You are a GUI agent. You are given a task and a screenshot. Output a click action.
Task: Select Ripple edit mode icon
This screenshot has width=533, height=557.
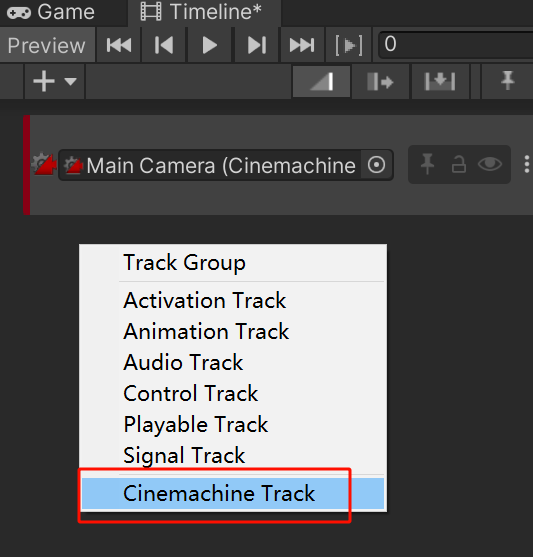[380, 82]
